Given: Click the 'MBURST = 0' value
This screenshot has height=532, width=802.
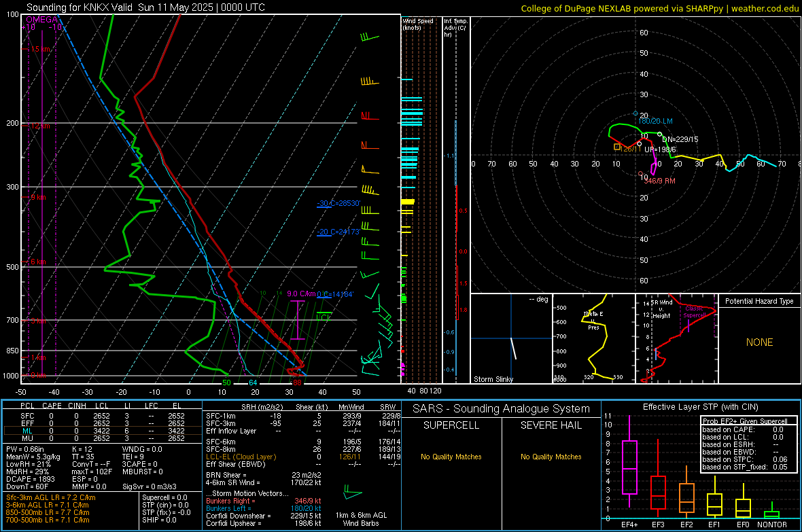Looking at the screenshot, I should click(142, 472).
